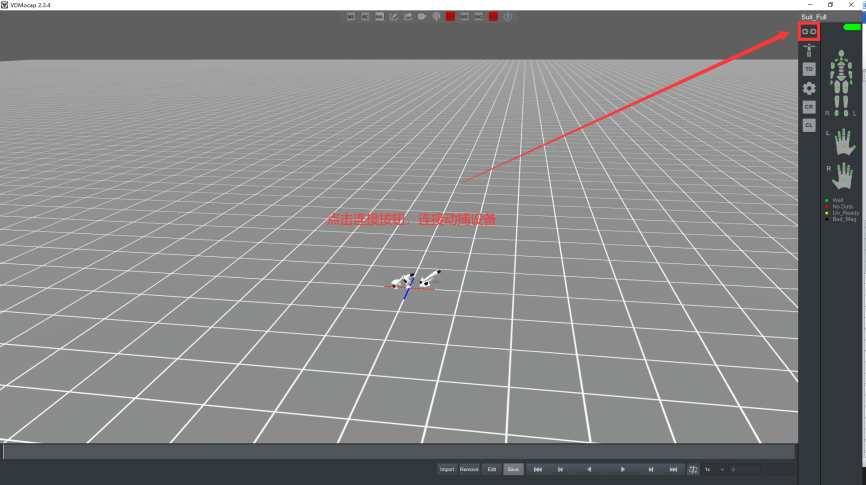The width and height of the screenshot is (866, 485).
Task: Jump to the first frame
Action: tap(537, 470)
